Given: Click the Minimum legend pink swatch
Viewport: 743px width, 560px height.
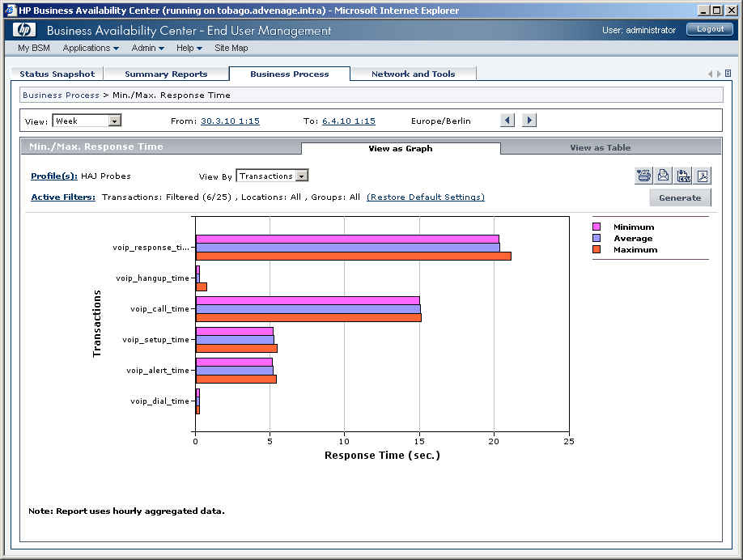Looking at the screenshot, I should point(597,227).
